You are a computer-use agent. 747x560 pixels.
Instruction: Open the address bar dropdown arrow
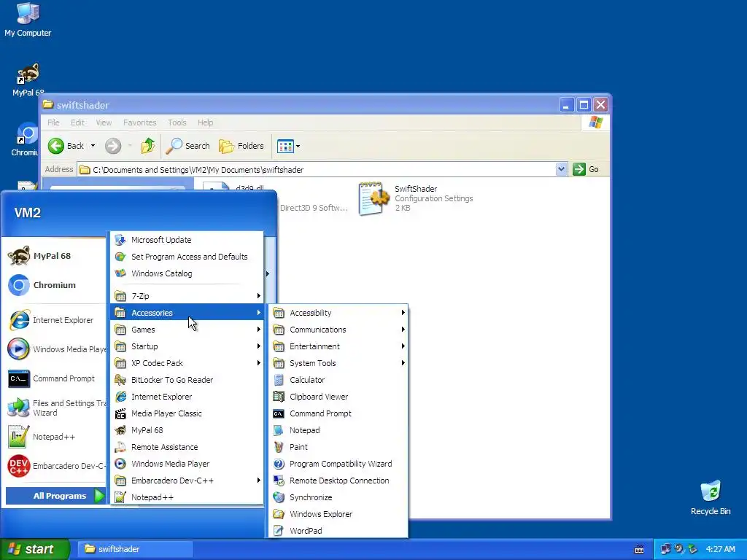click(561, 169)
